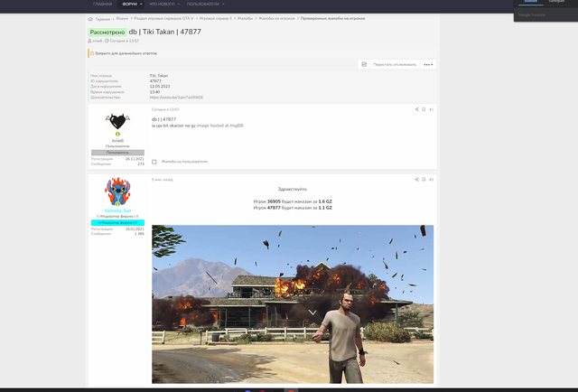Open the Главная breadcrumb link
578x392 pixels.
point(102,19)
